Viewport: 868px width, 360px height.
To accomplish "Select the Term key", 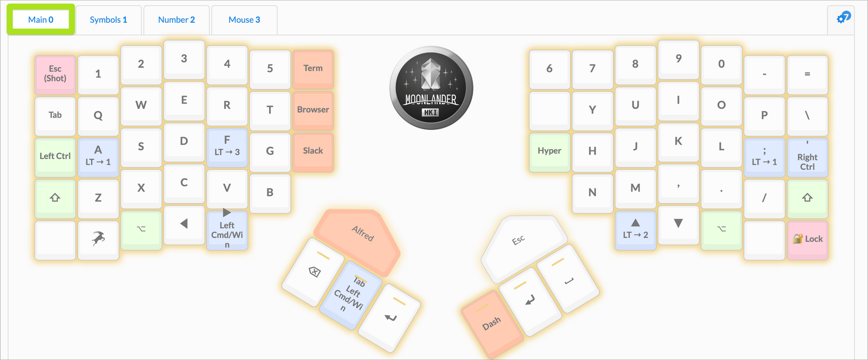I will click(313, 68).
